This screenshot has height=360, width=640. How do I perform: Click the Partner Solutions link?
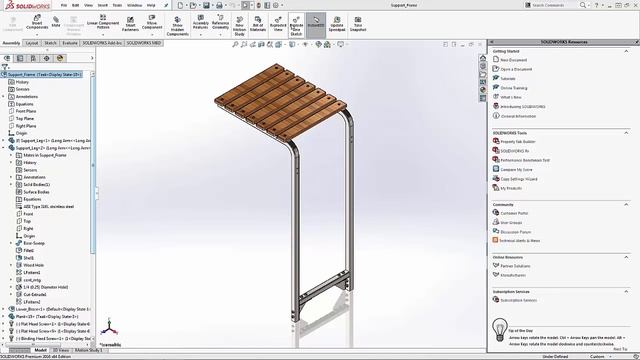[515, 266]
